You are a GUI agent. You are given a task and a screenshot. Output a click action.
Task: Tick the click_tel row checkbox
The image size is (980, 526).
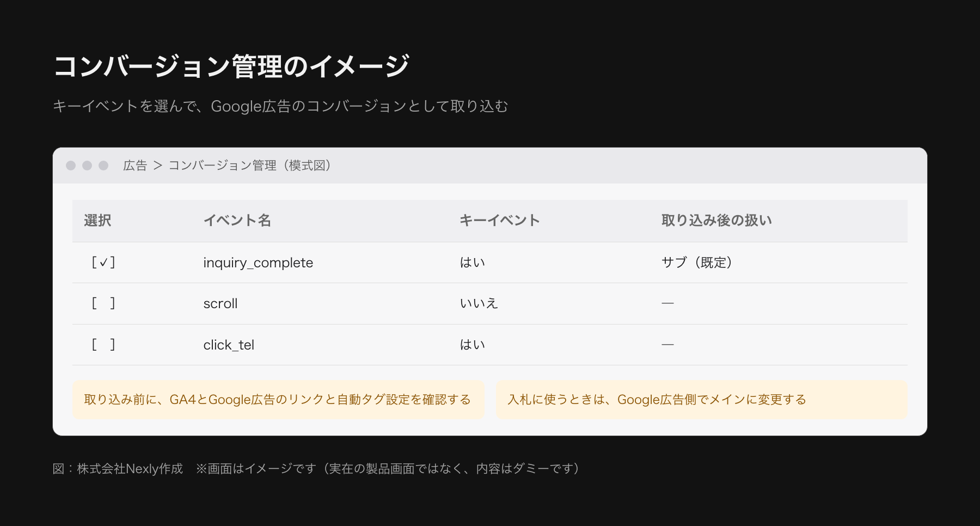(103, 345)
